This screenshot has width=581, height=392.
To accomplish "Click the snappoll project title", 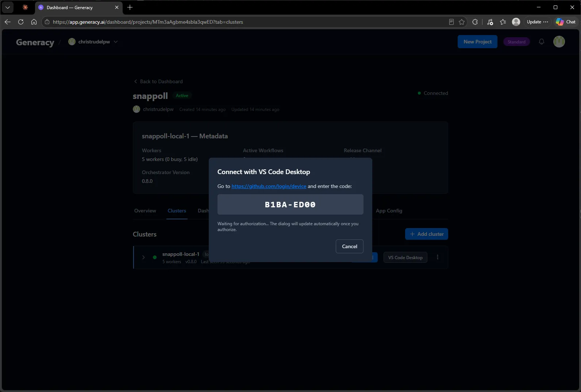I will (150, 96).
